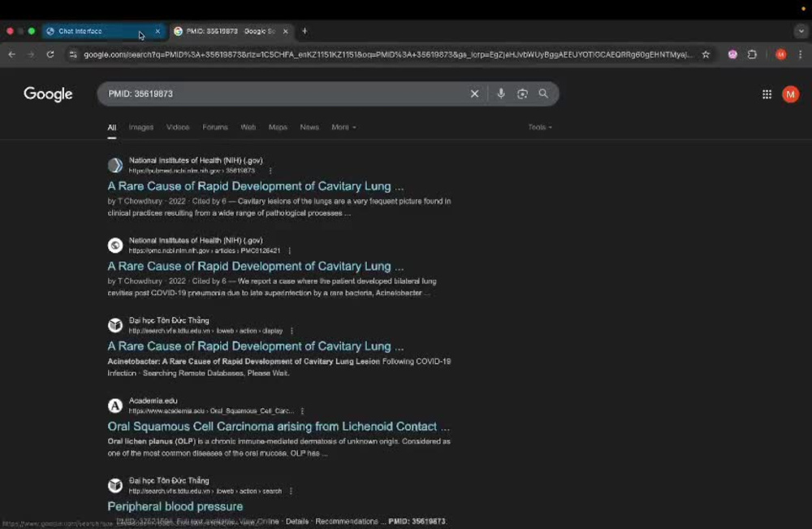Open the search.vfs.tdtu.edu.vn Rare Cause result title

[255, 346]
